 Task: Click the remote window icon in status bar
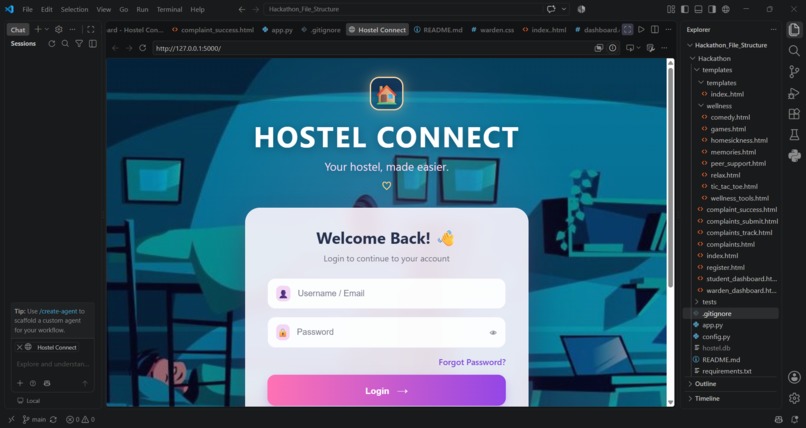[11, 420]
